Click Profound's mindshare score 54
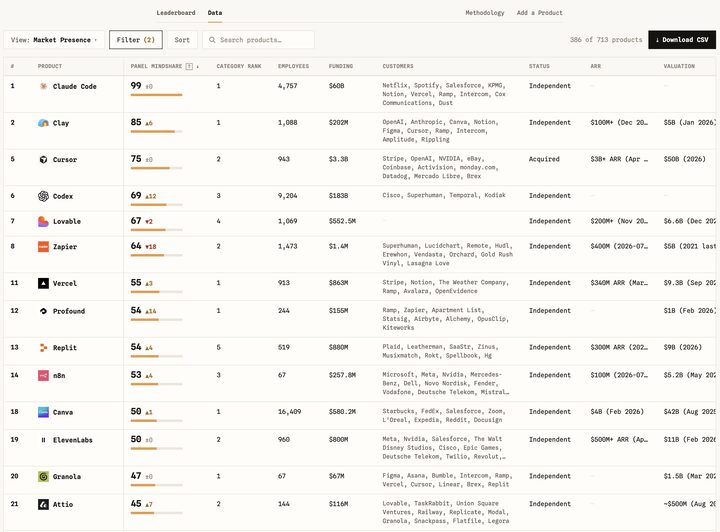The width and height of the screenshot is (720, 532). (136, 310)
